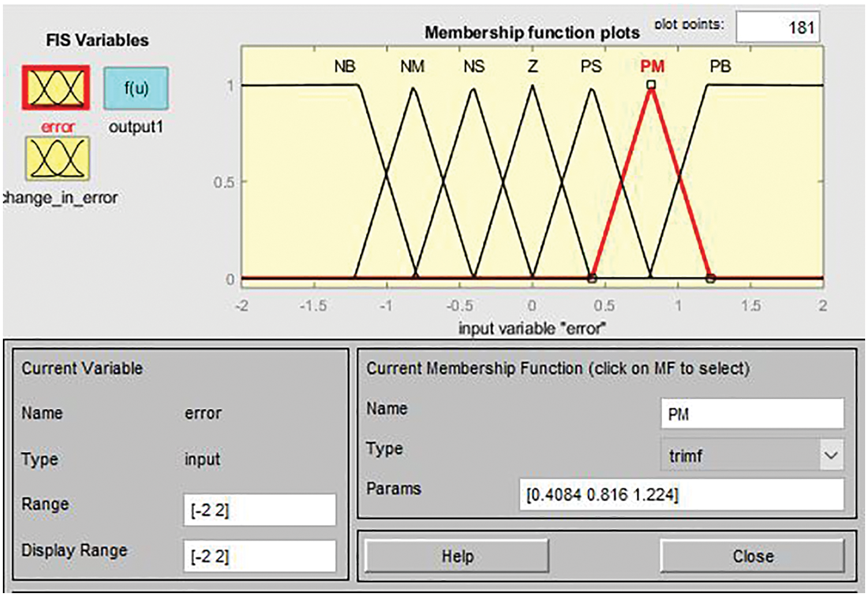The width and height of the screenshot is (868, 596).
Task: Select the output1 variable icon
Action: pyautogui.click(x=136, y=88)
